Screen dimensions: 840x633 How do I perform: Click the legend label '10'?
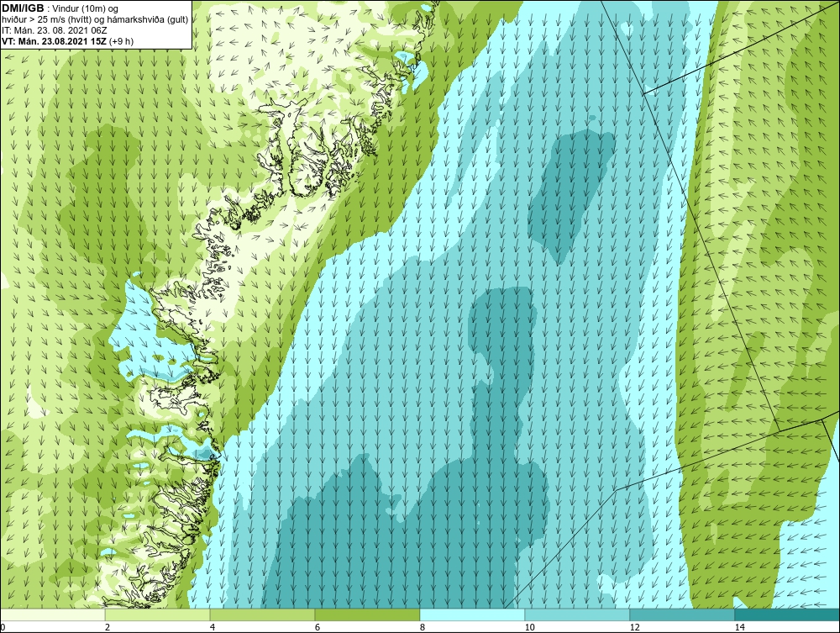pos(530,627)
